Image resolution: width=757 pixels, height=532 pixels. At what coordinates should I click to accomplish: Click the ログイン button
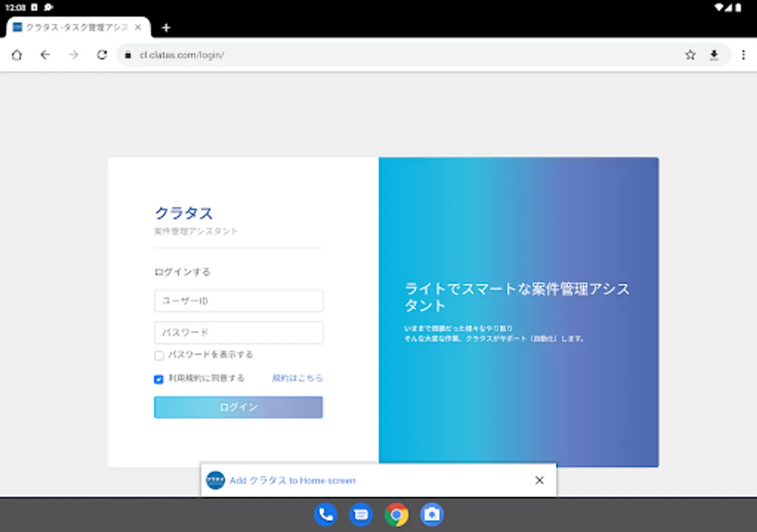239,407
